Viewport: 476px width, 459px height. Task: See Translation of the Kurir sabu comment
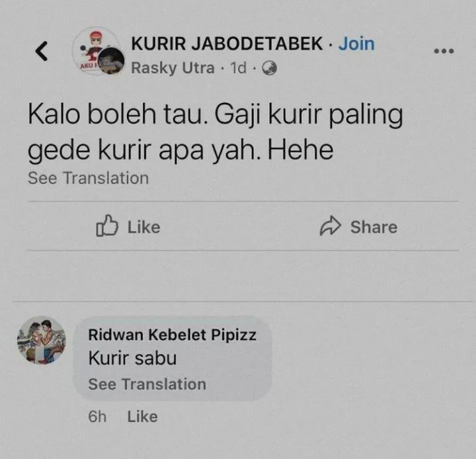tap(147, 384)
